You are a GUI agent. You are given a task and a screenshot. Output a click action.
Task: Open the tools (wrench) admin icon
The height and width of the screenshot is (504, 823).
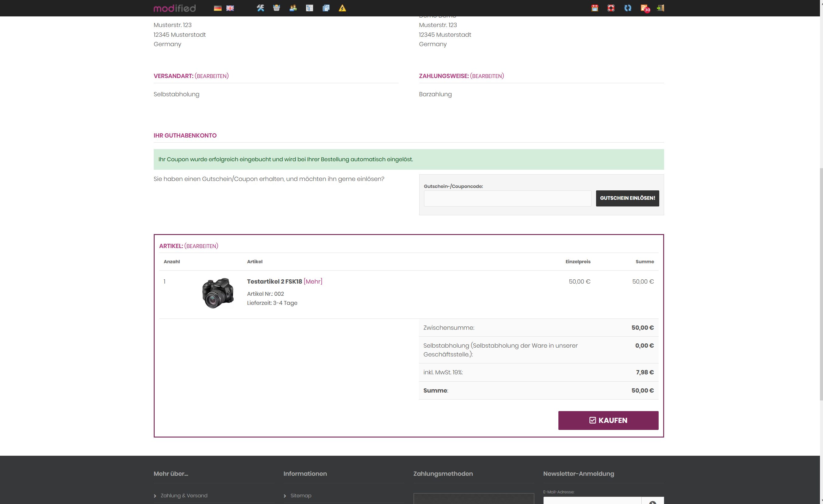pyautogui.click(x=260, y=8)
